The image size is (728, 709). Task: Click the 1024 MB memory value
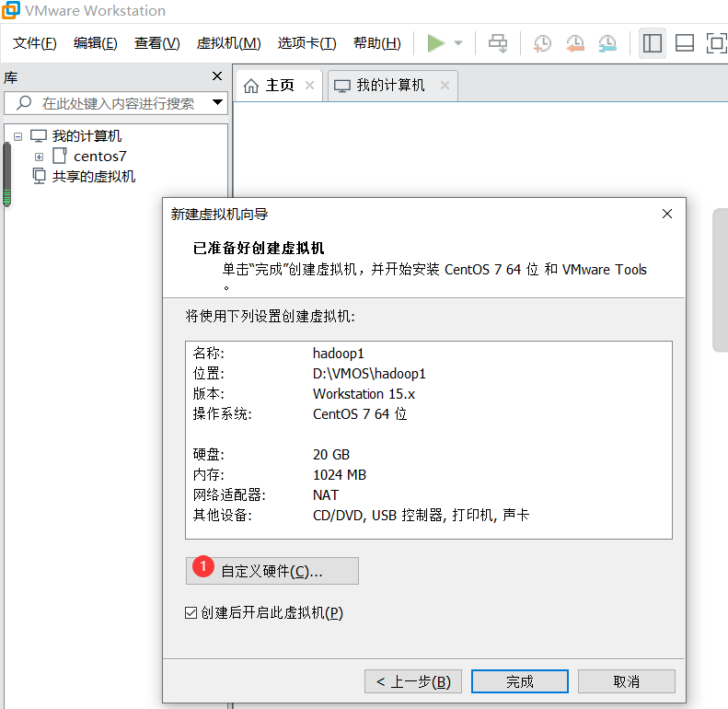340,475
